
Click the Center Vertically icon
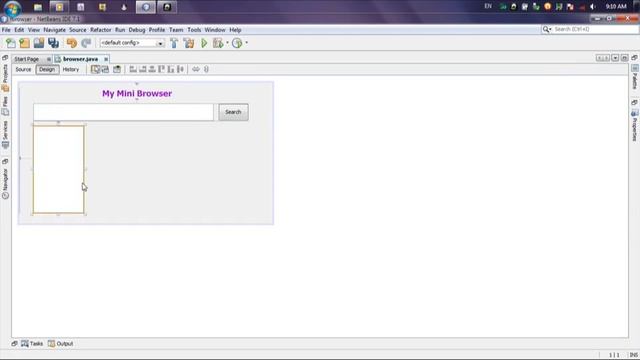pyautogui.click(x=180, y=69)
